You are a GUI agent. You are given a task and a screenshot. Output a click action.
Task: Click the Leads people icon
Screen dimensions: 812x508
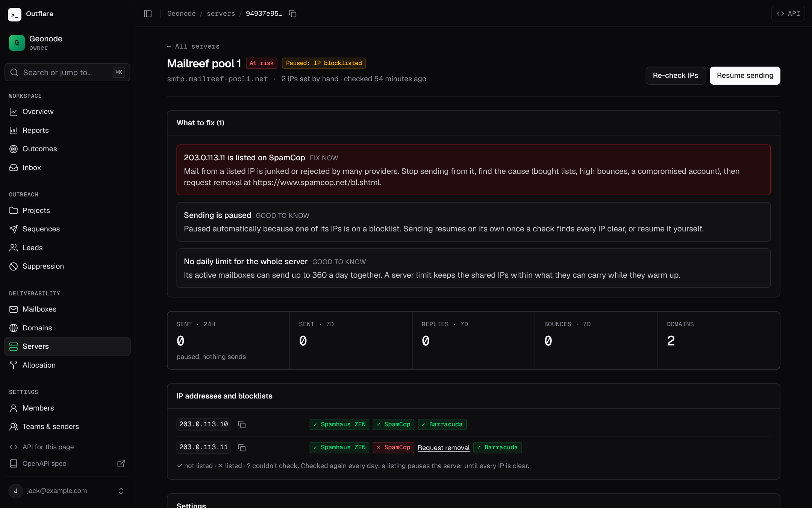click(14, 248)
